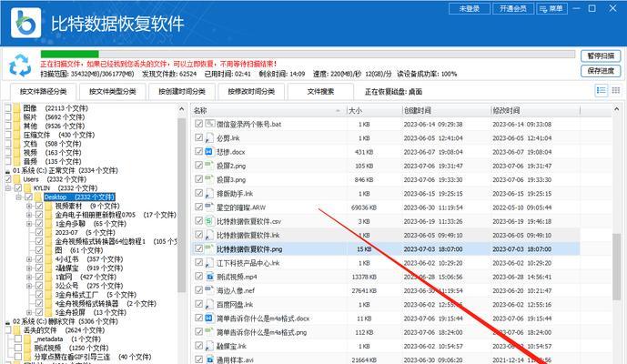
Task: Click shortcut icon of 排版助手.lnk
Action: click(210, 193)
